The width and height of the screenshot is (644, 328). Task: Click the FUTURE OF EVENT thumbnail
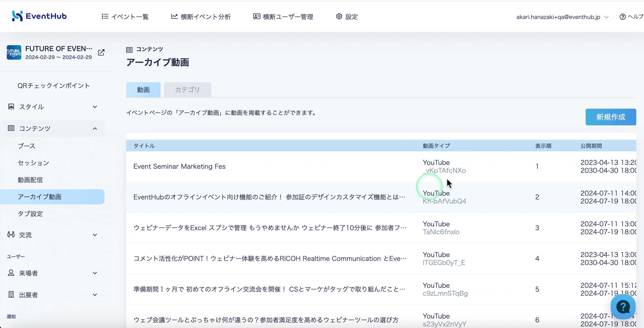pos(14,52)
